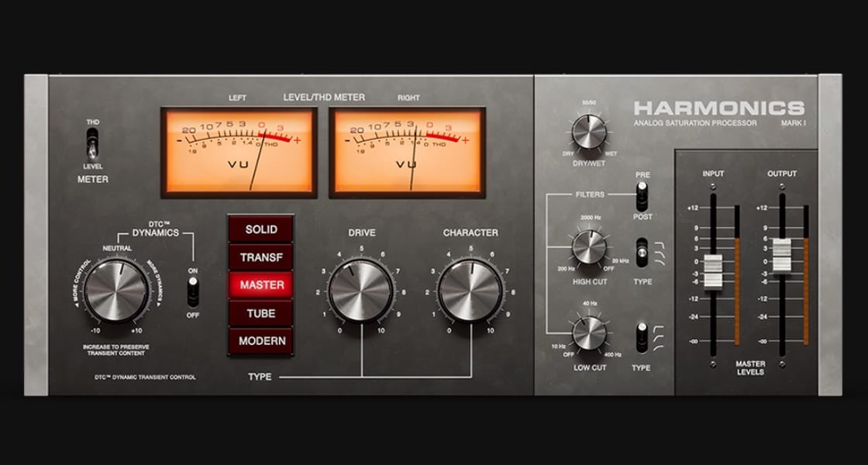
Task: Click the OUTPUT level fader handle
Action: tap(782, 256)
